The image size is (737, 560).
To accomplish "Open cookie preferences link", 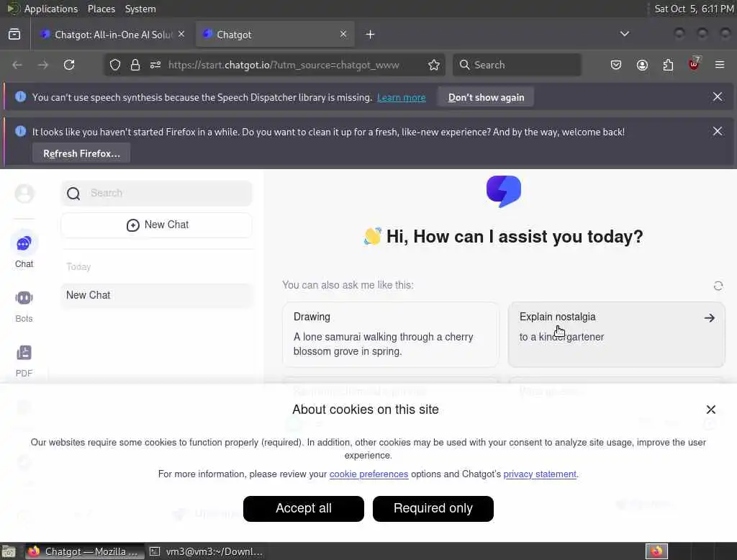I will (x=368, y=474).
